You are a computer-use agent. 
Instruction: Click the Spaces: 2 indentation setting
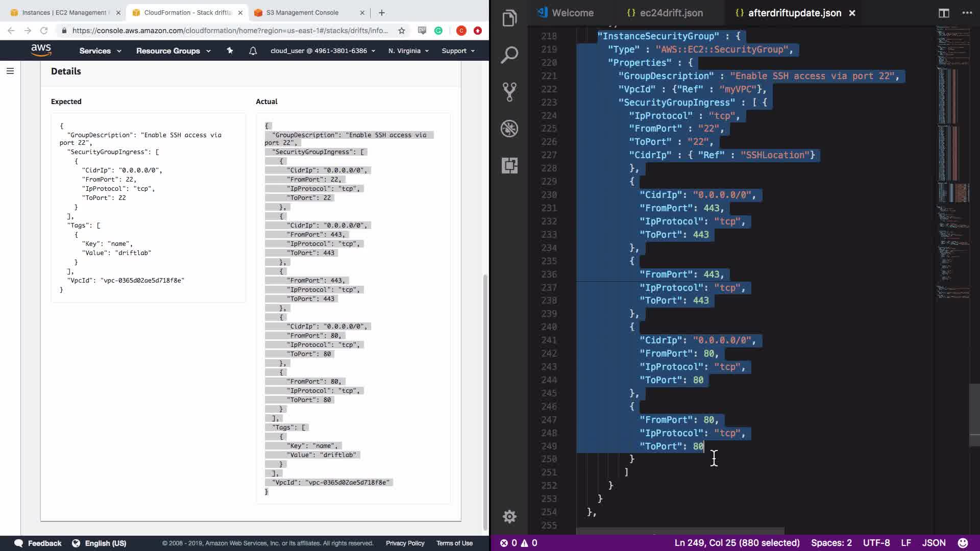(831, 543)
